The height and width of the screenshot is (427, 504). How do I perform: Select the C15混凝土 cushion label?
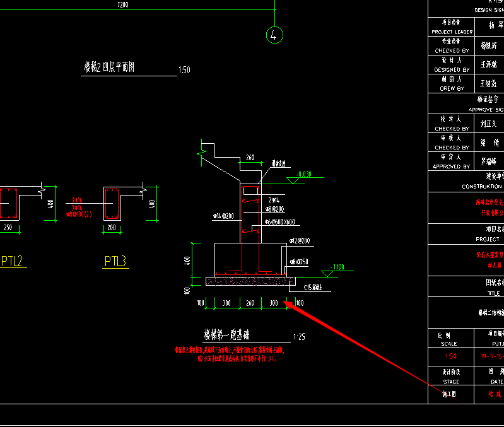[313, 287]
